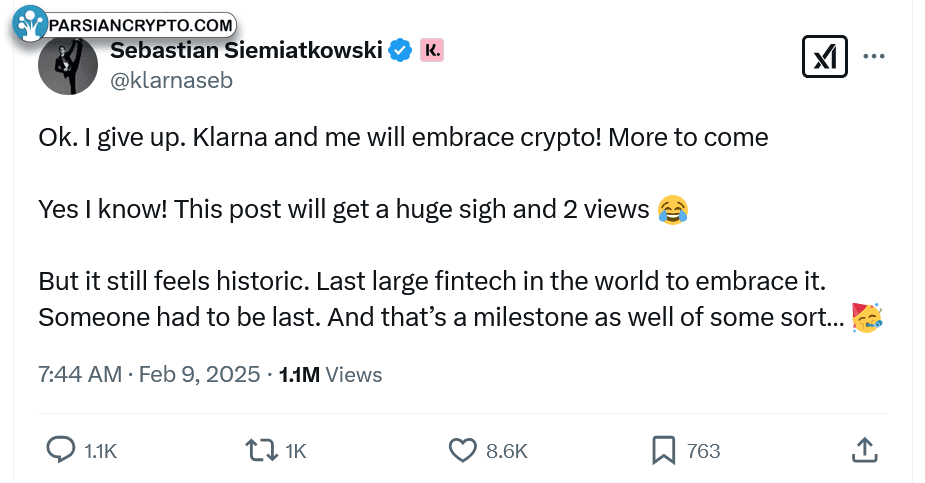Viewport: 925px width, 483px height.
Task: Click the 763 bookmarks count
Action: 704,451
